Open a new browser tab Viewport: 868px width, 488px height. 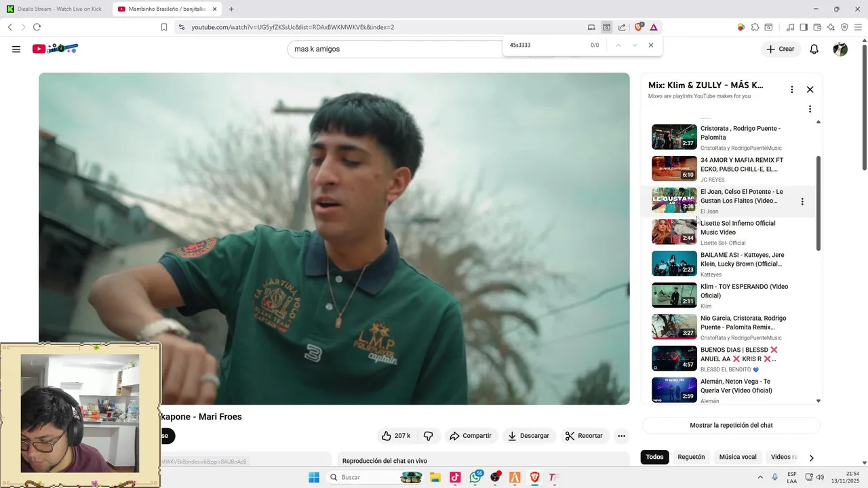point(231,9)
